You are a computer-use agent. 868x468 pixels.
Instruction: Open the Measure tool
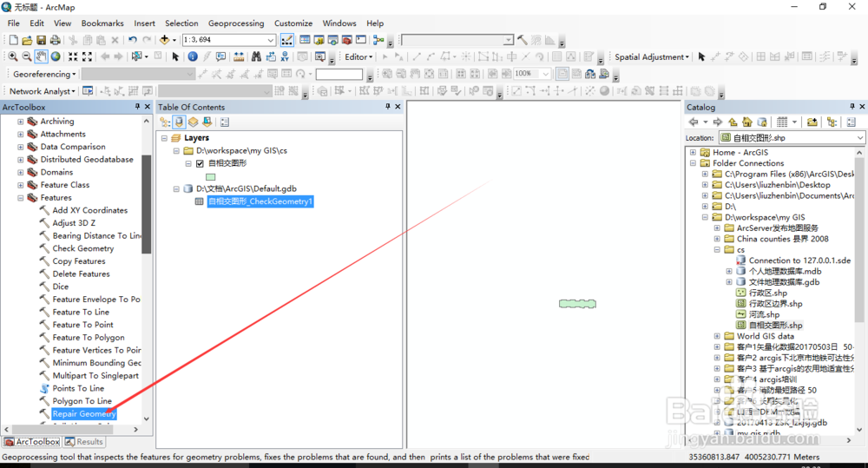pos(239,56)
